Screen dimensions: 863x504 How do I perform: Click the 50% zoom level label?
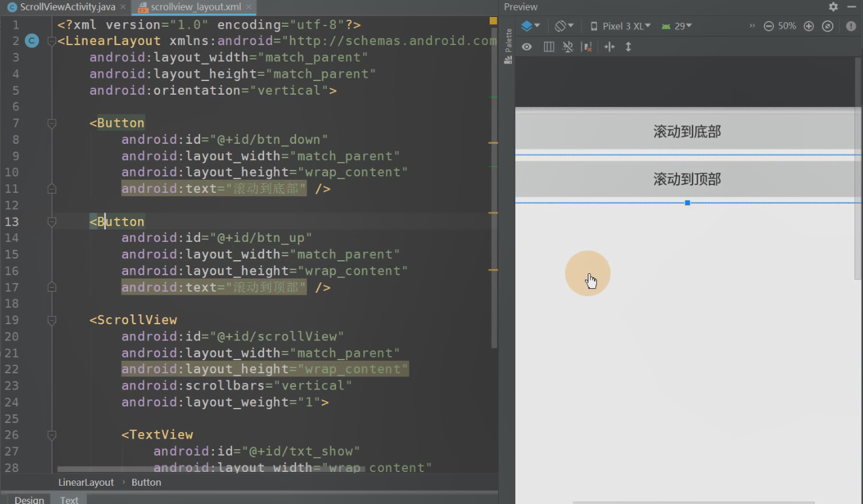coord(787,26)
